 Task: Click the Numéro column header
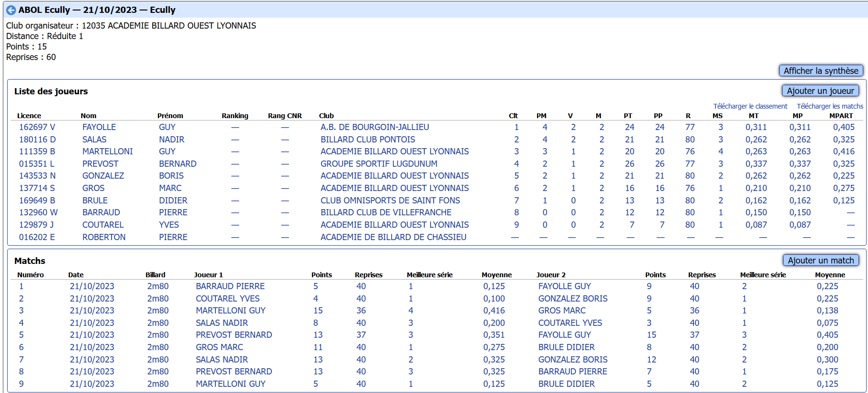click(x=31, y=275)
